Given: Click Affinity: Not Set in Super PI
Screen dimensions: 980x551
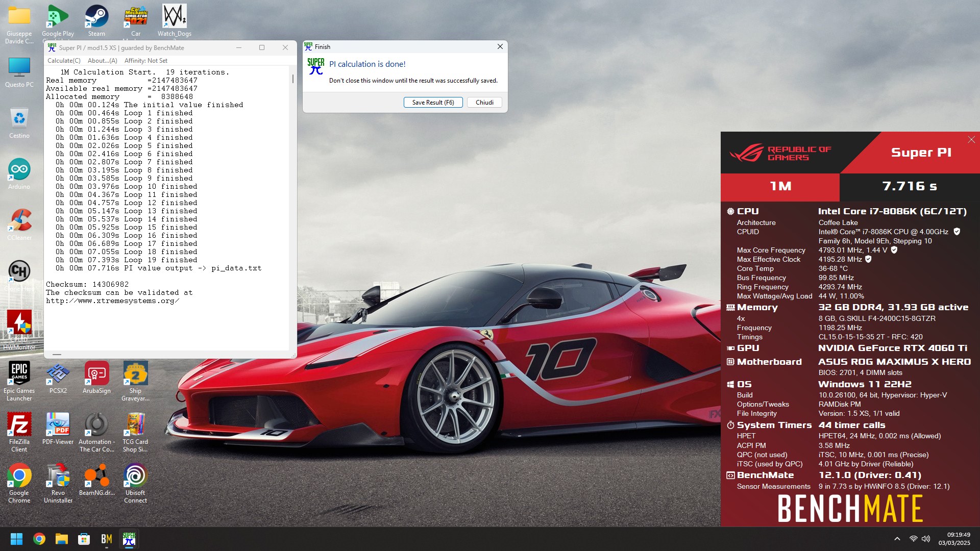Looking at the screenshot, I should 145,61.
